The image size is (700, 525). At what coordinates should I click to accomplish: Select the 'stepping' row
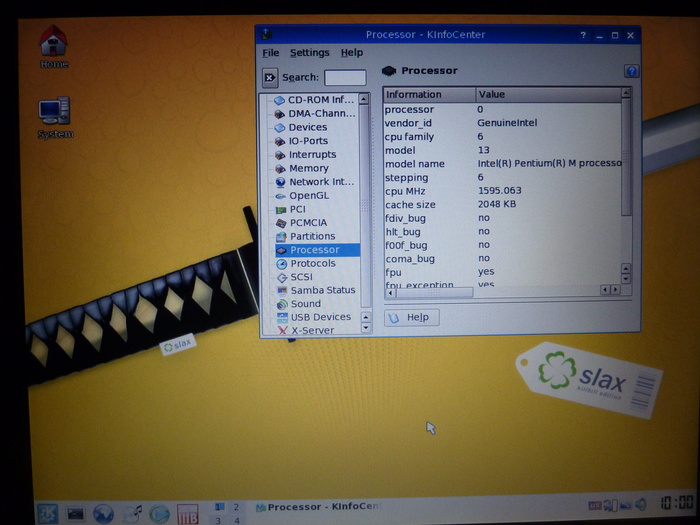pos(502,177)
